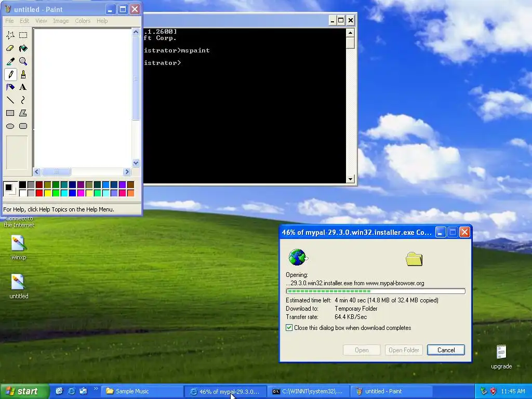
Task: Choose the Rounded Rectangle shape tool
Action: point(23,126)
